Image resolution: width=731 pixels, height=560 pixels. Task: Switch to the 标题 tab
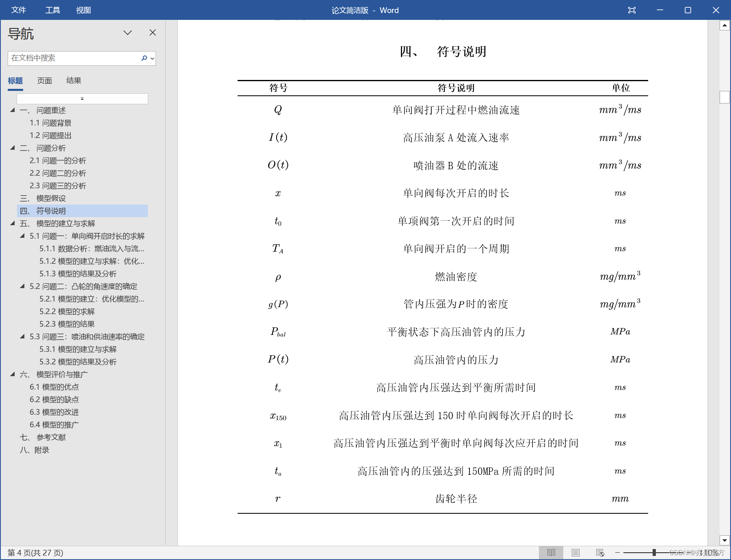15,81
